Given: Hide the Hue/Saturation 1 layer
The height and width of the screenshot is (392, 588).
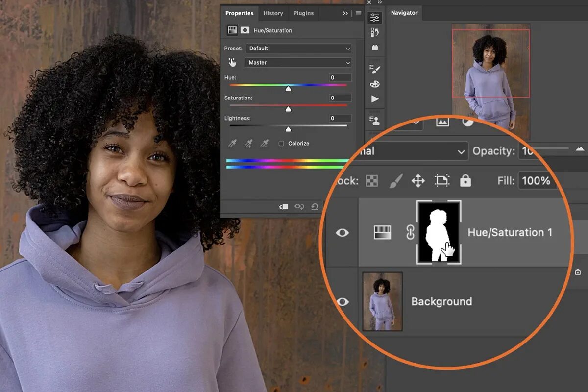Looking at the screenshot, I should (x=342, y=232).
